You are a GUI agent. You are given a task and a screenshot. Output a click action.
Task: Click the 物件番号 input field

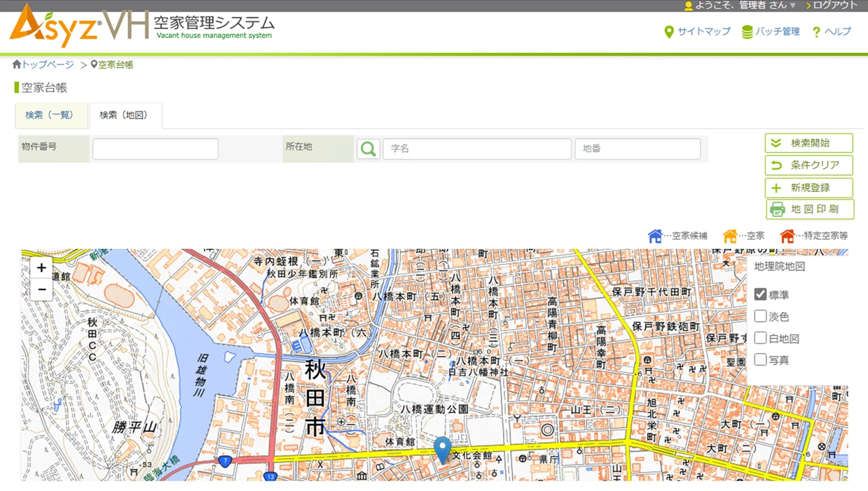click(x=155, y=149)
